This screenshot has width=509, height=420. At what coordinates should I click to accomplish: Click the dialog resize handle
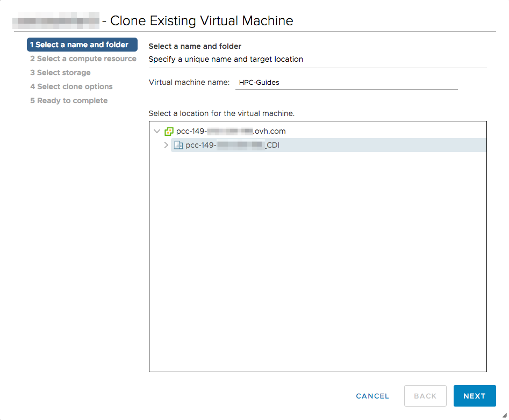point(504,416)
